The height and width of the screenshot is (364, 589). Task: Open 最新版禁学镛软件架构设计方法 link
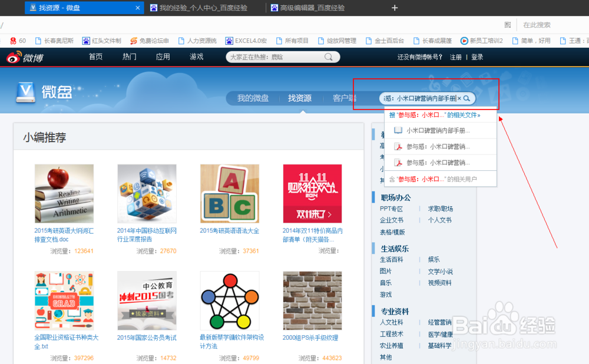point(231,342)
